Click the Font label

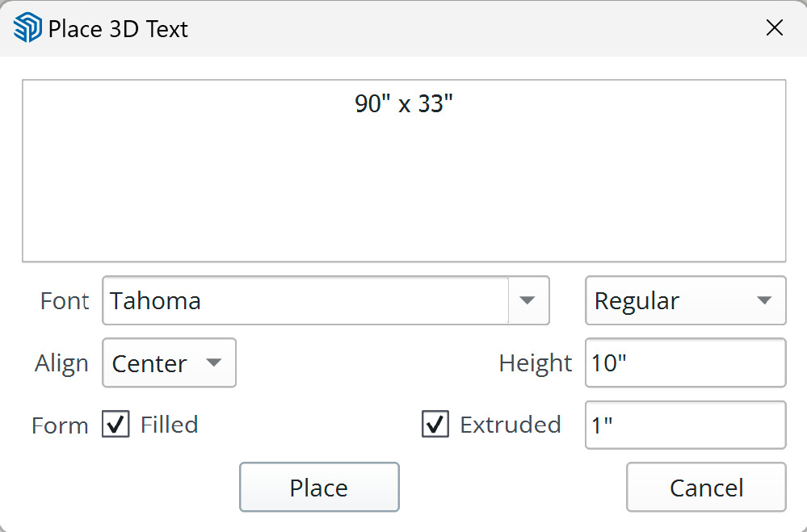pyautogui.click(x=65, y=301)
